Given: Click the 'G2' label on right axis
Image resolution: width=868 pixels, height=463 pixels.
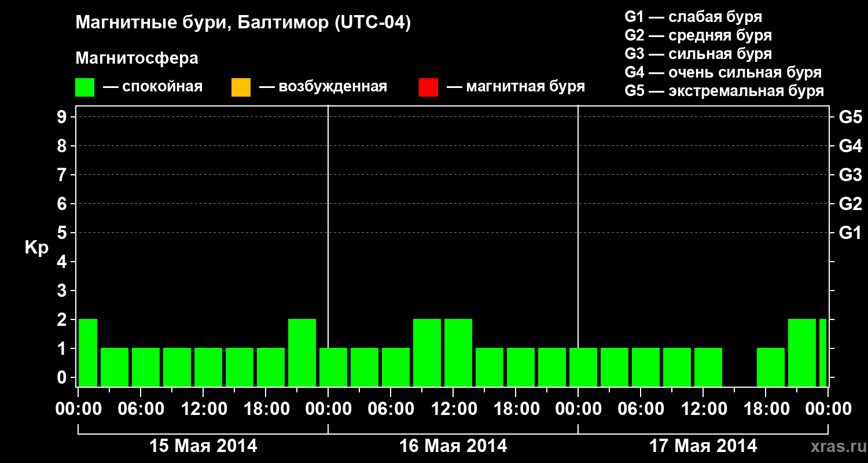Looking at the screenshot, I should click(851, 204).
